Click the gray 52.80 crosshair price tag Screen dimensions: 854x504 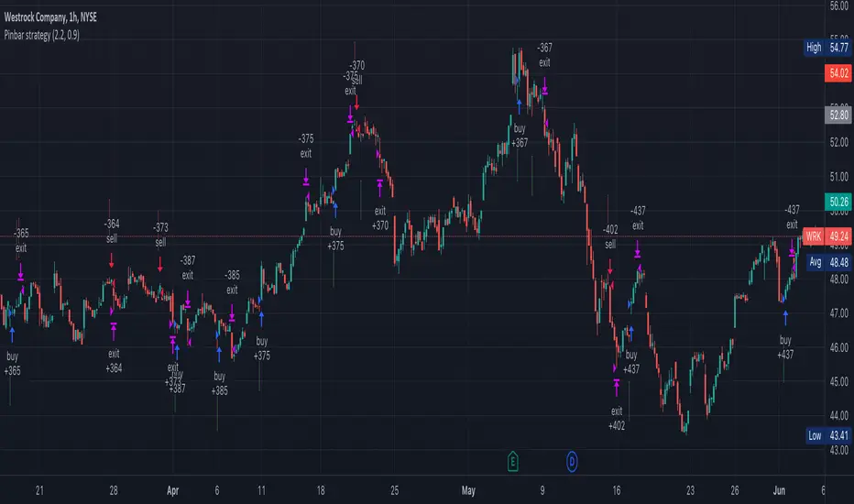[x=838, y=115]
